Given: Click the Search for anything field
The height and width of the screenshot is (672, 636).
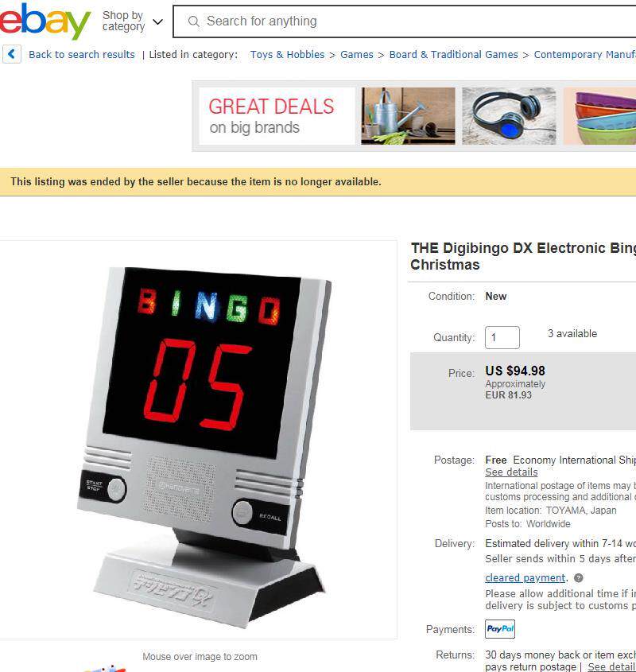Looking at the screenshot, I should click(404, 21).
